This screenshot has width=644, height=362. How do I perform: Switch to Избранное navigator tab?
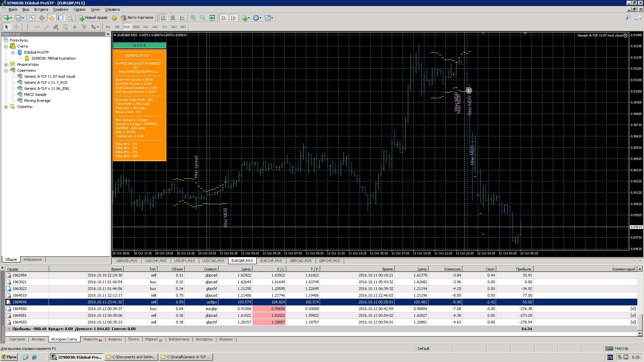33,260
